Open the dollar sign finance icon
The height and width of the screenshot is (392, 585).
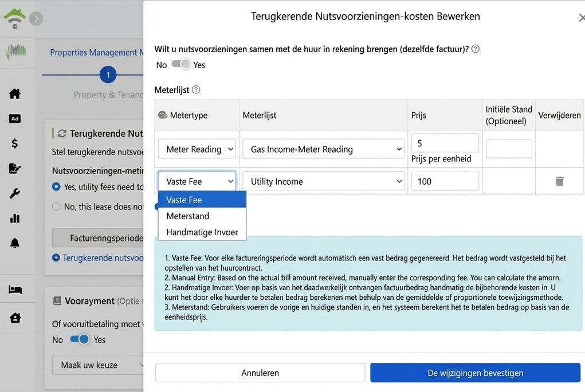14,144
